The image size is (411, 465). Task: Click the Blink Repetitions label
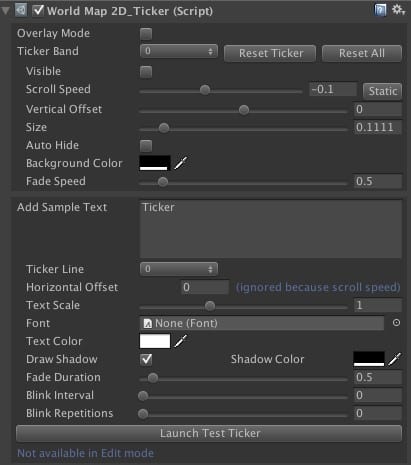click(x=70, y=413)
